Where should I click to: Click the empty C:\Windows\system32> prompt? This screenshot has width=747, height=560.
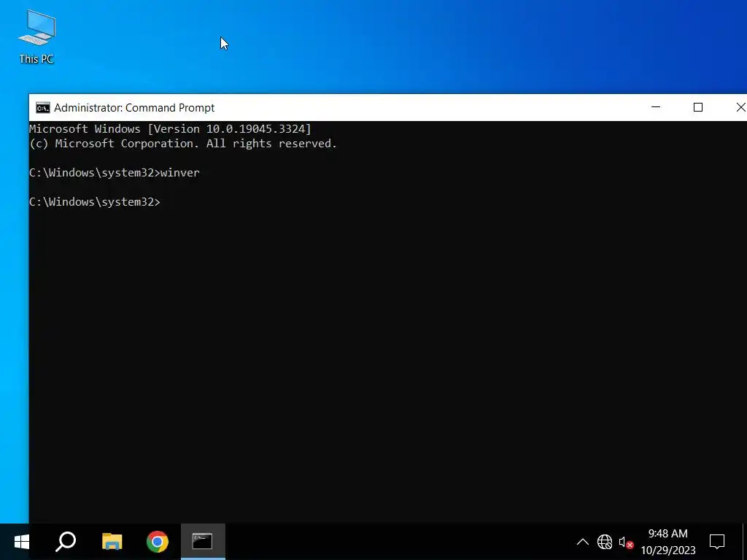(95, 202)
